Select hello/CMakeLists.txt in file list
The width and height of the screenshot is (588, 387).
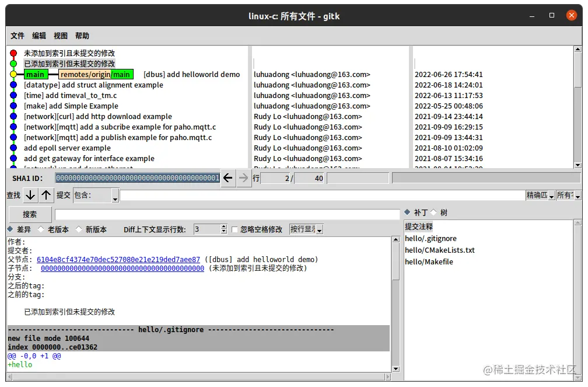[440, 250]
